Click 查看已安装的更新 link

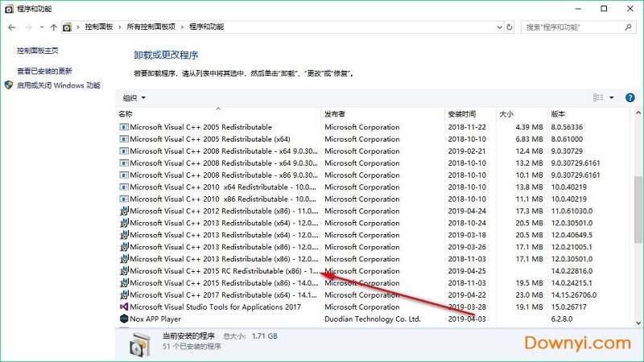pyautogui.click(x=44, y=72)
